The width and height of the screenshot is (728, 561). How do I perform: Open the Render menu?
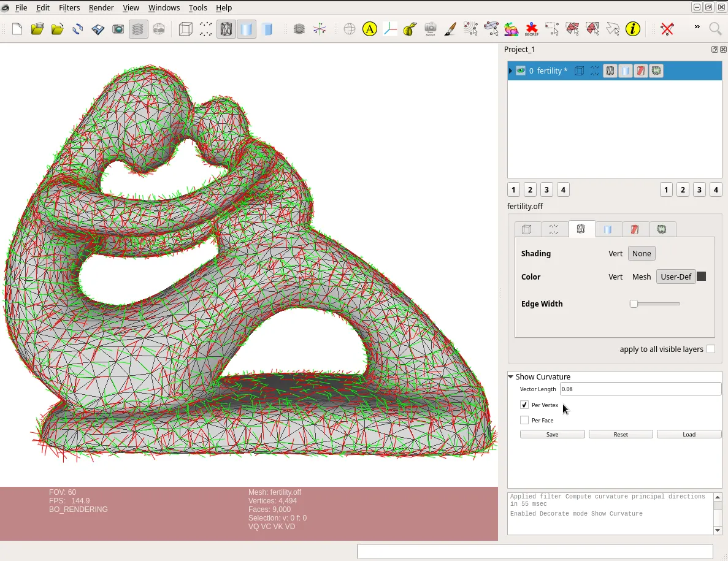tap(101, 8)
